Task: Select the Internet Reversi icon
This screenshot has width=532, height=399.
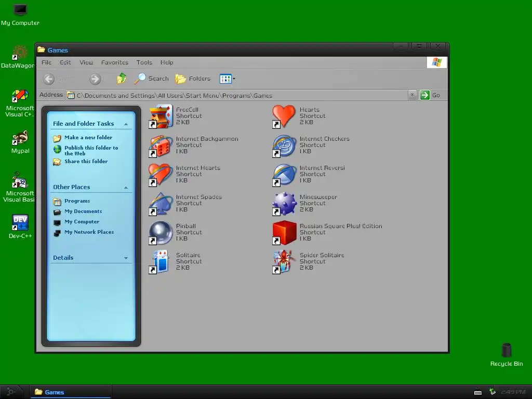Action: pyautogui.click(x=284, y=175)
